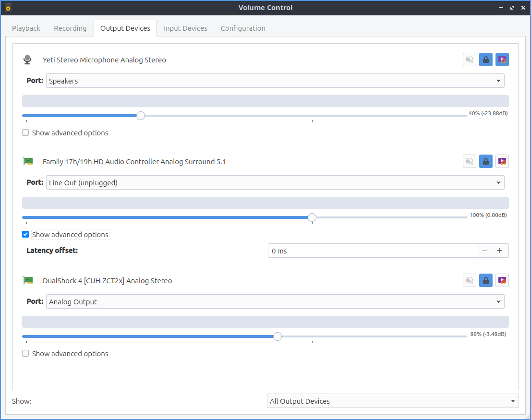Decrease latency offset with minus button

[484, 251]
